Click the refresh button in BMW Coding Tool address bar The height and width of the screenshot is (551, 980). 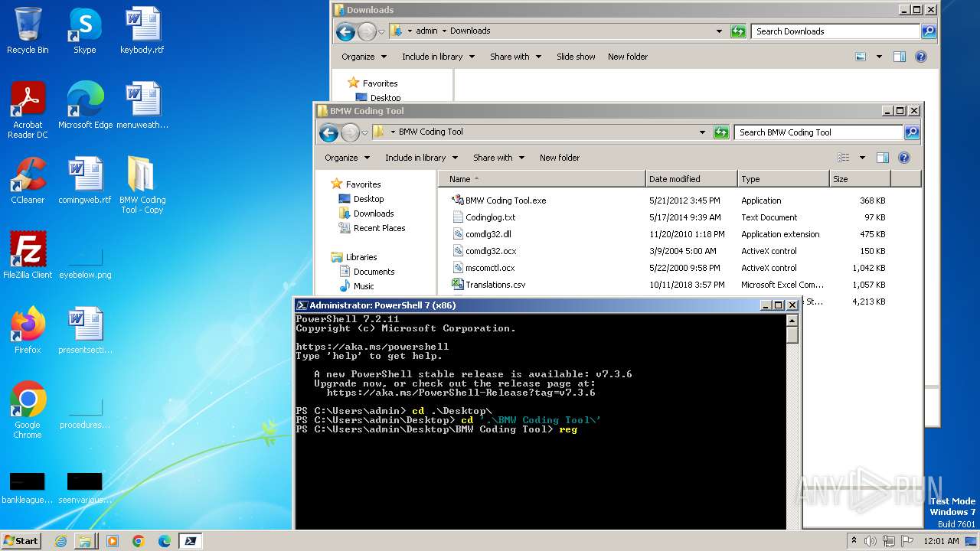pyautogui.click(x=721, y=132)
